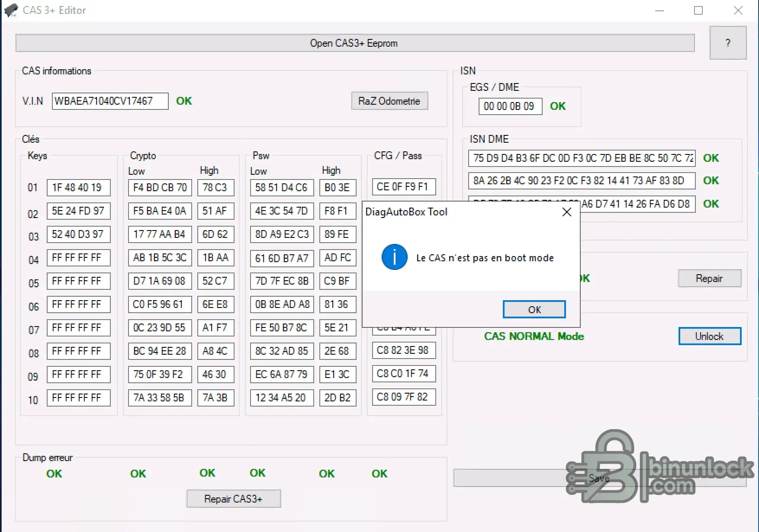Click Psw High field B0 3E
Viewport: 759px width, 532px height.
[x=338, y=188]
